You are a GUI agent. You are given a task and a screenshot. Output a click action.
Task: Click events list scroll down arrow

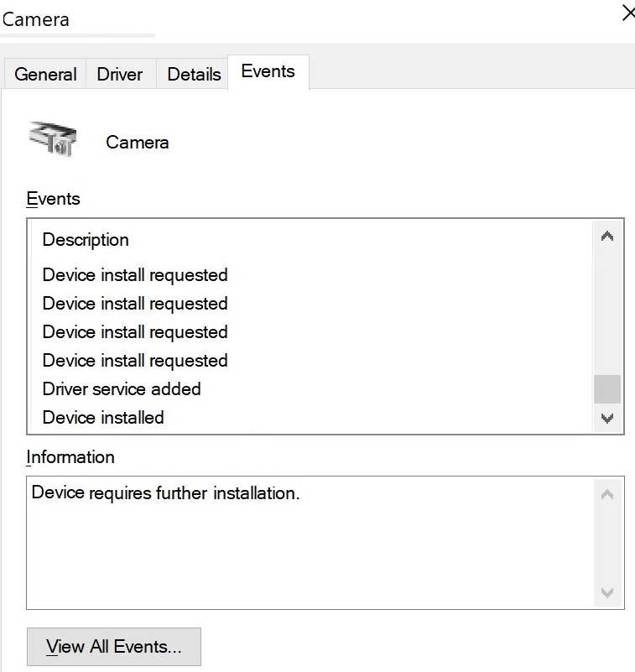pos(607,418)
